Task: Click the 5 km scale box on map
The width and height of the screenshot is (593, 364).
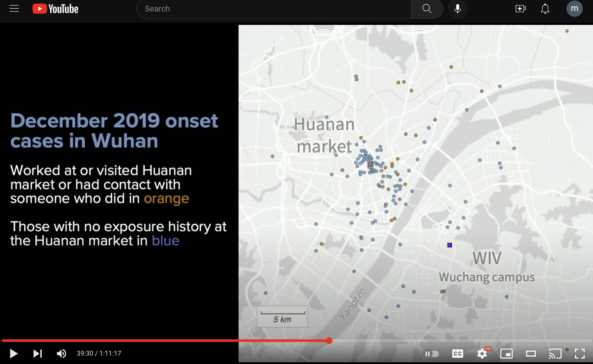Action: [x=282, y=317]
